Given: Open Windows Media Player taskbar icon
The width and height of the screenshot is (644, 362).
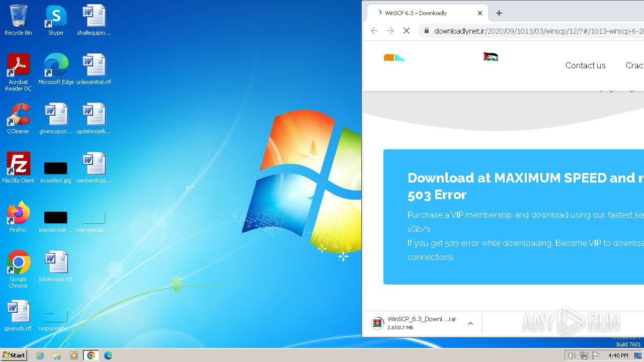Looking at the screenshot, I should point(74,355).
